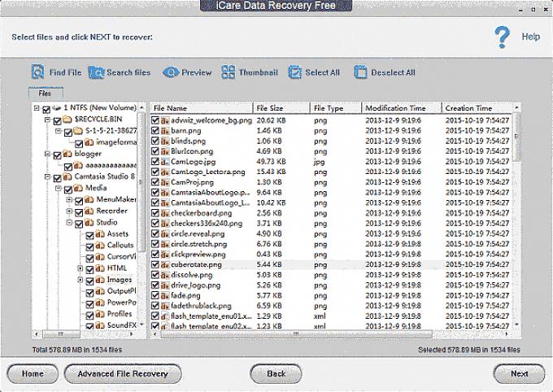The width and height of the screenshot is (553, 392).
Task: Click file icon of dissolve.png
Action: pyautogui.click(x=165, y=275)
